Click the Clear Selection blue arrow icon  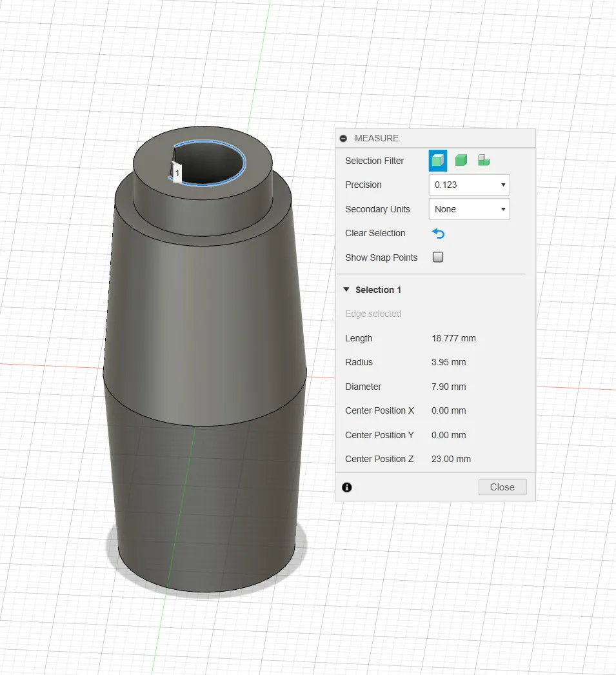[439, 234]
